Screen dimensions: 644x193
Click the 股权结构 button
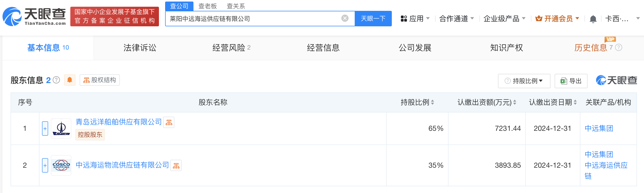click(x=100, y=80)
